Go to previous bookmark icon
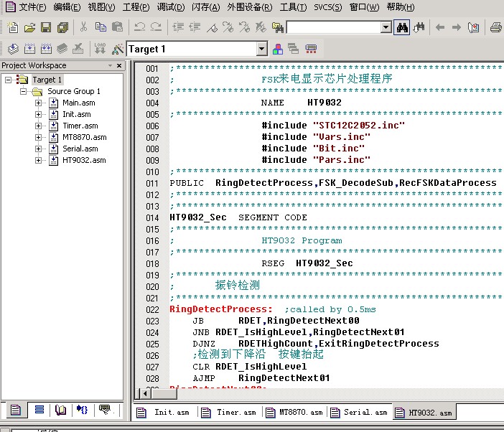Viewport: 504px width, 432px height. coord(244,27)
